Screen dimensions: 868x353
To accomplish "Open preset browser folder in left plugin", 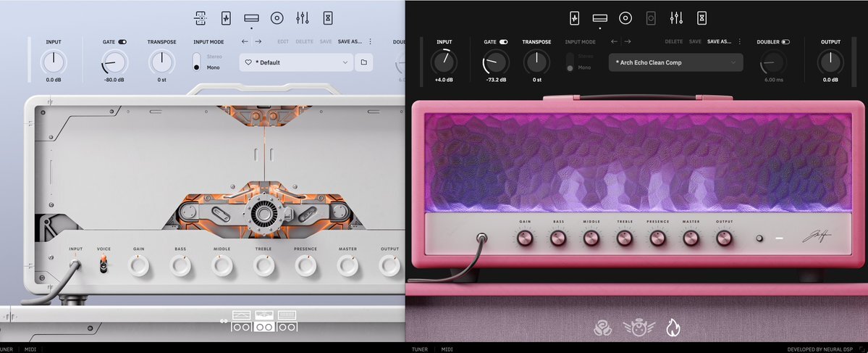I will coord(363,62).
